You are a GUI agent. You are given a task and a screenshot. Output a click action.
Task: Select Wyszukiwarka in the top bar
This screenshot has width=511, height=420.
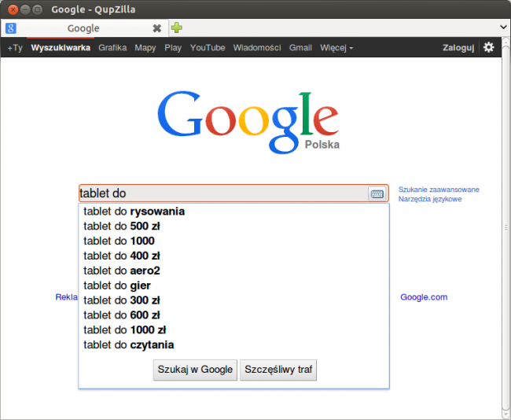point(61,48)
